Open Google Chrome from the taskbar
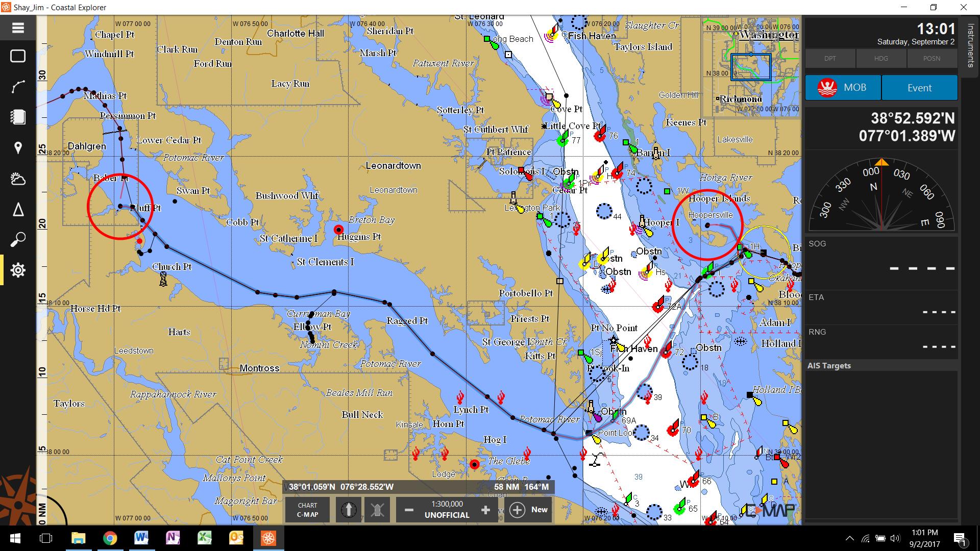The image size is (980, 551). 110,538
